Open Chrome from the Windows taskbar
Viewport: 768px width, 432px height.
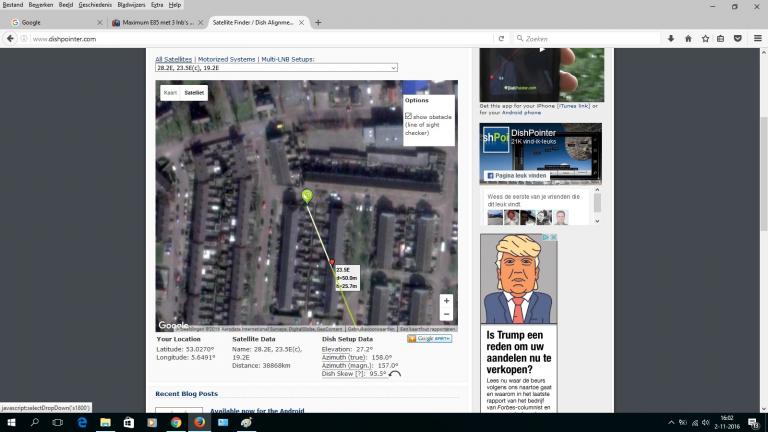click(x=176, y=423)
